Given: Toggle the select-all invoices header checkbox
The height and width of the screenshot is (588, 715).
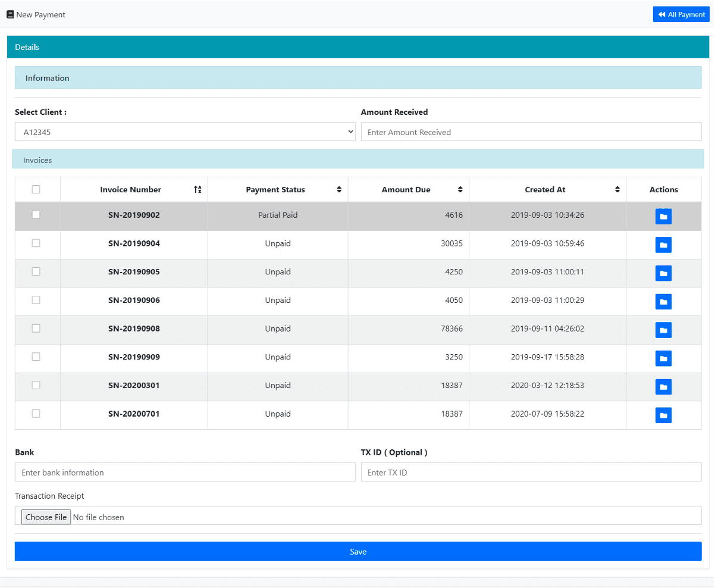Looking at the screenshot, I should (x=36, y=189).
